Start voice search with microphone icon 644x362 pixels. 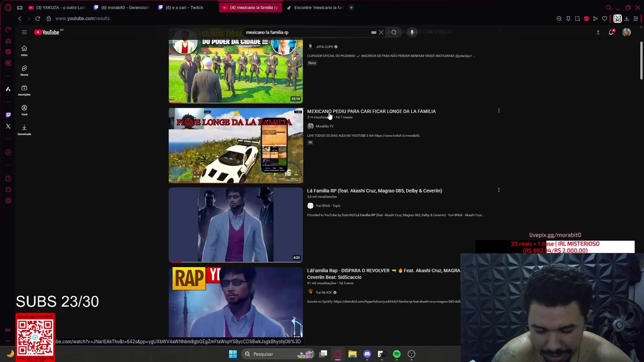point(412,32)
